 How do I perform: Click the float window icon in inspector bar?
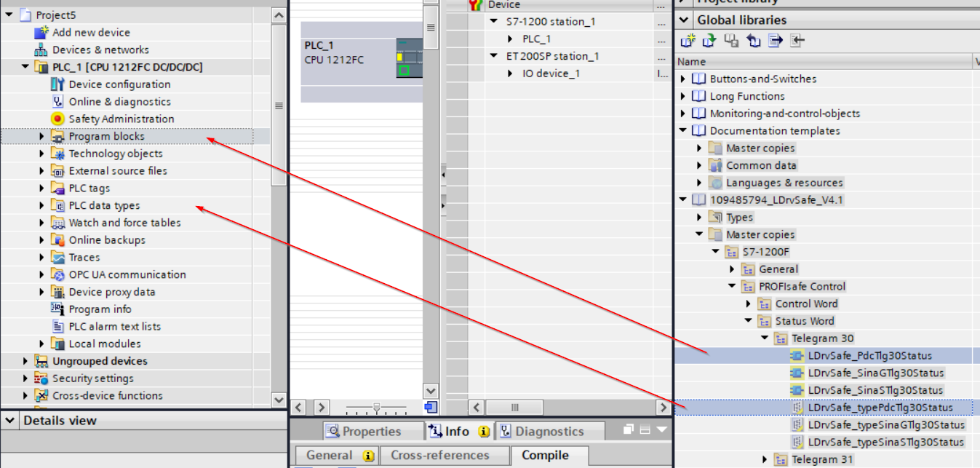(x=629, y=430)
